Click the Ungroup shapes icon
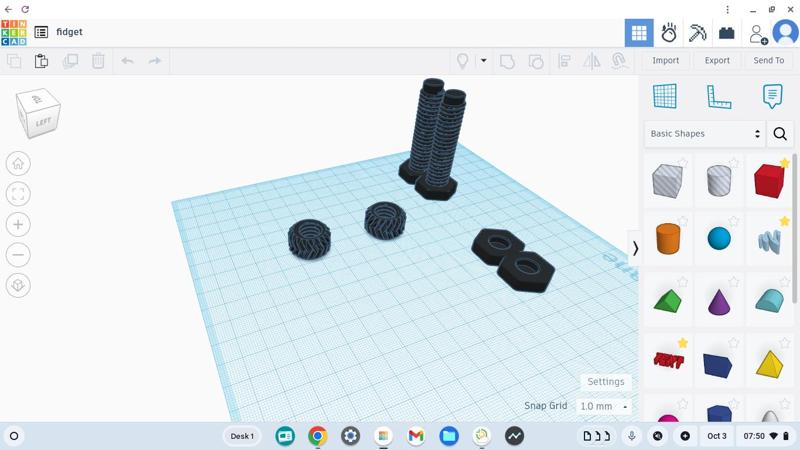Image resolution: width=800 pixels, height=450 pixels. point(536,62)
